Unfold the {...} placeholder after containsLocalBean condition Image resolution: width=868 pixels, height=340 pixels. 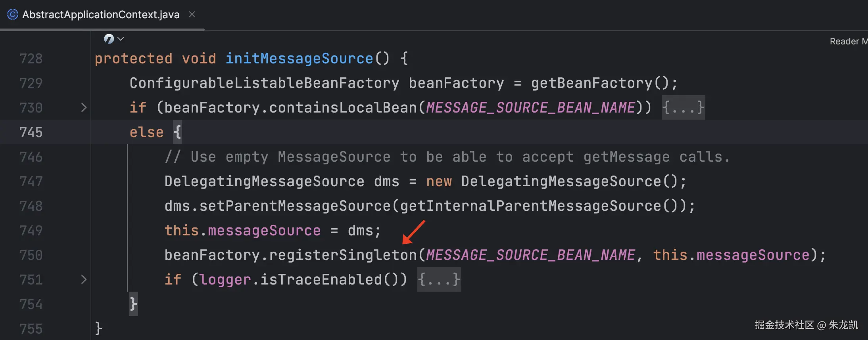683,107
